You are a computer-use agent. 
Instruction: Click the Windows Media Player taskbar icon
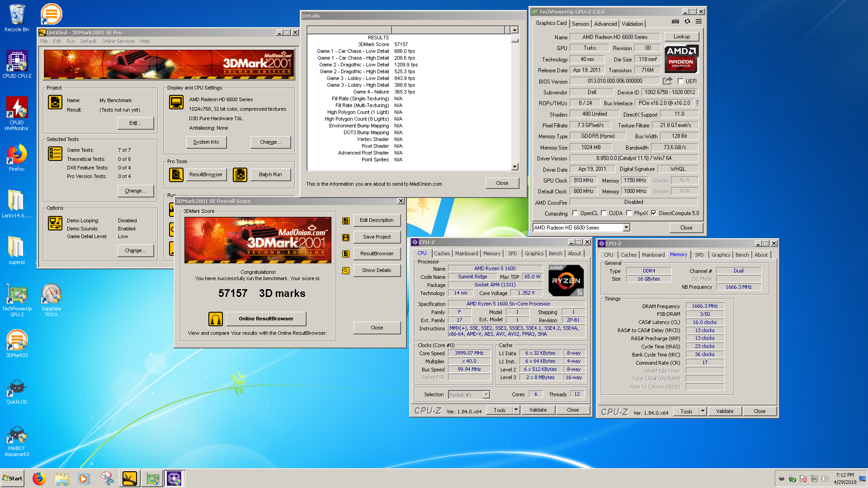84,479
